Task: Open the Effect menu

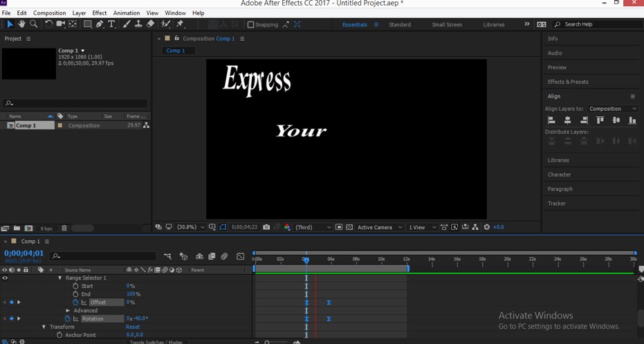Action: point(100,13)
